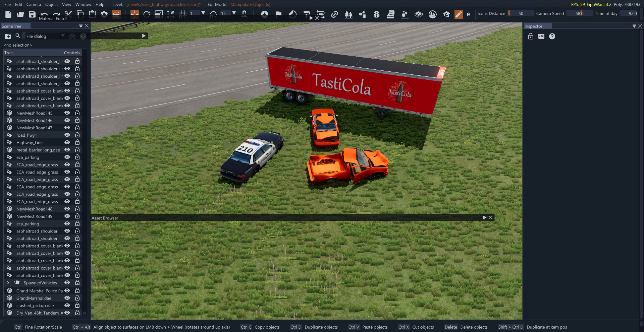
Task: Open SceneTree panel options dropdown
Action: (80, 26)
